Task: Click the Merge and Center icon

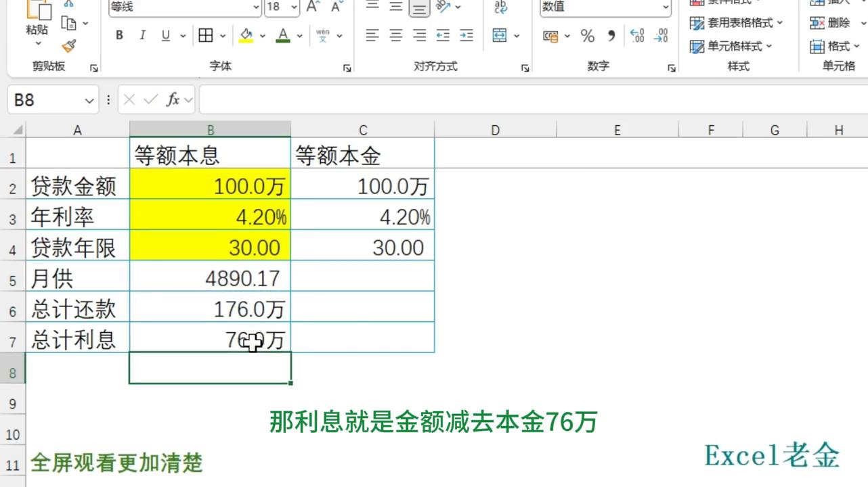Action: coord(498,35)
